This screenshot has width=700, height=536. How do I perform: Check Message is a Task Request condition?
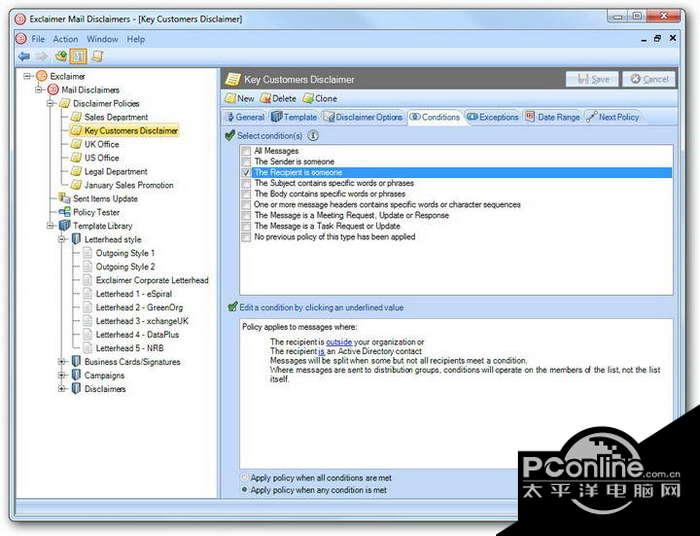coord(246,226)
